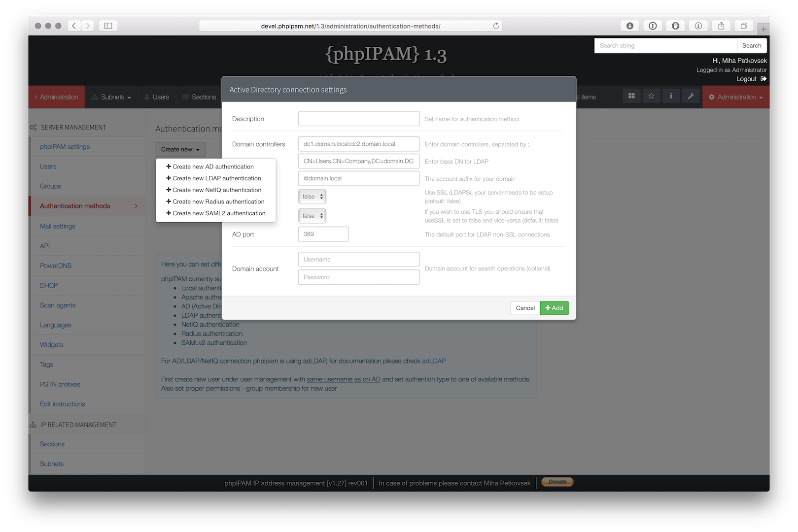This screenshot has width=798, height=532.
Task: Focus the Description input field
Action: click(x=359, y=119)
